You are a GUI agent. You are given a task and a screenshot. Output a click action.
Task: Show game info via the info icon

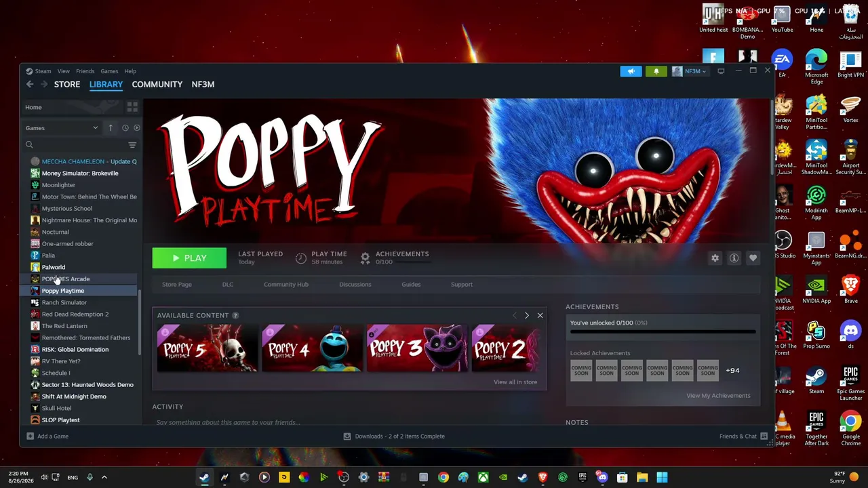(734, 258)
